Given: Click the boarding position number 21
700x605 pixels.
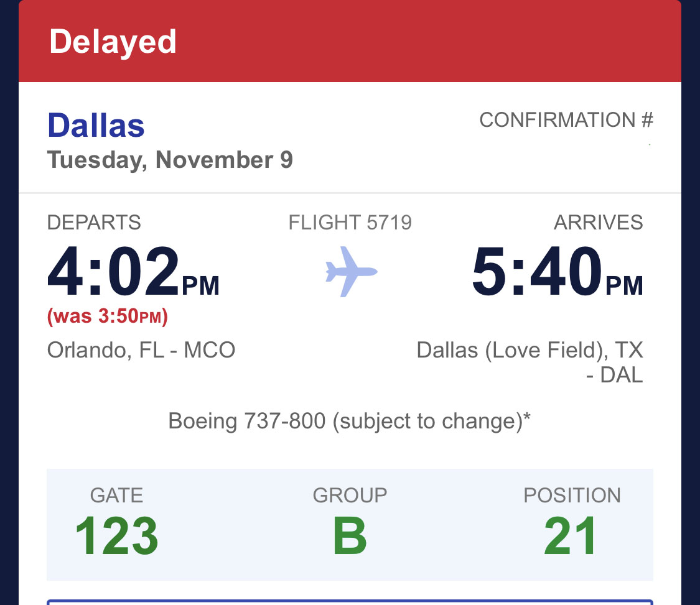Looking at the screenshot, I should [571, 536].
